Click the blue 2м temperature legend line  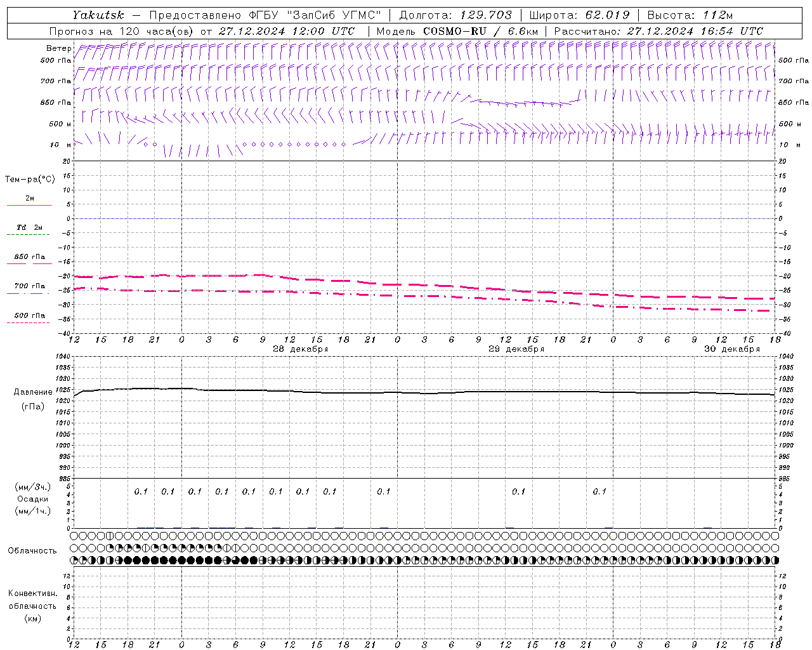pyautogui.click(x=29, y=205)
